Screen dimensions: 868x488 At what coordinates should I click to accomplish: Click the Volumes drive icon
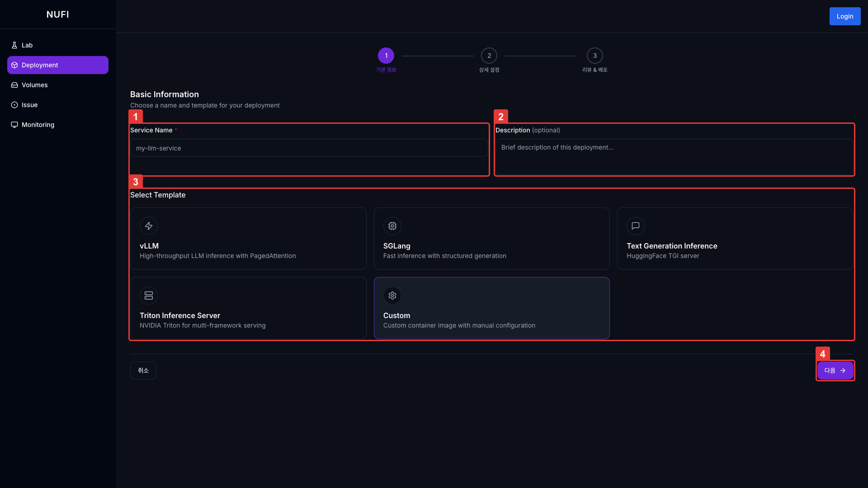[14, 85]
